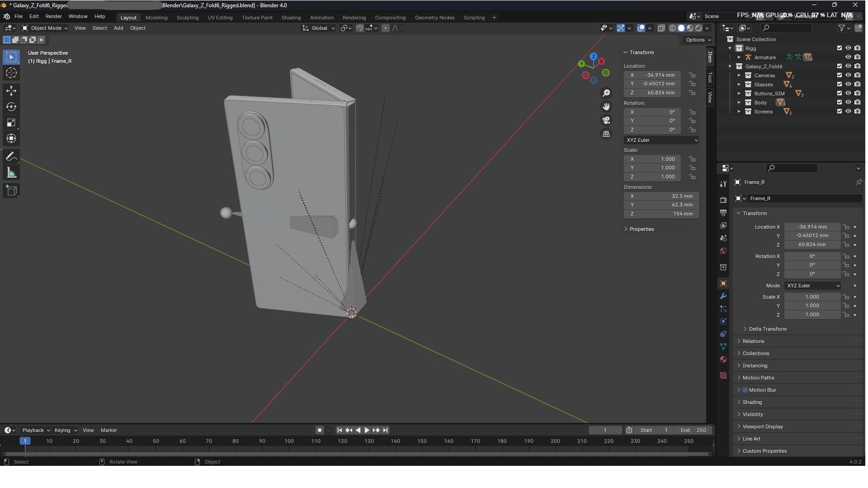Open the rotation Mode XYZ Euler dropdown
This screenshot has height=488, width=868.
[812, 286]
